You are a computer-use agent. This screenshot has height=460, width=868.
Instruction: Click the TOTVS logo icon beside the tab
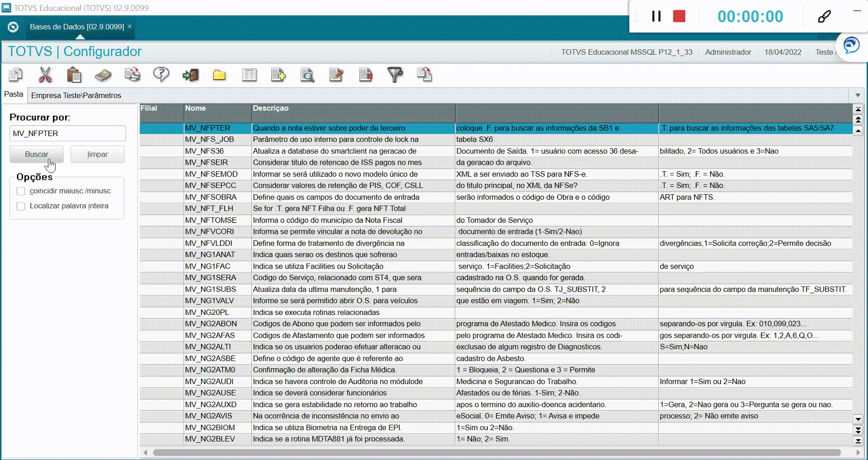coord(13,27)
